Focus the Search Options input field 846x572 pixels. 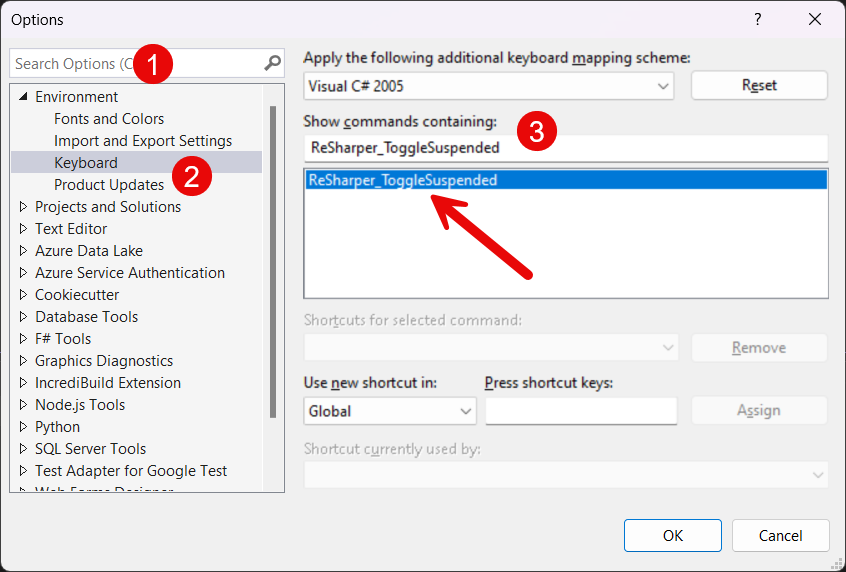[147, 63]
